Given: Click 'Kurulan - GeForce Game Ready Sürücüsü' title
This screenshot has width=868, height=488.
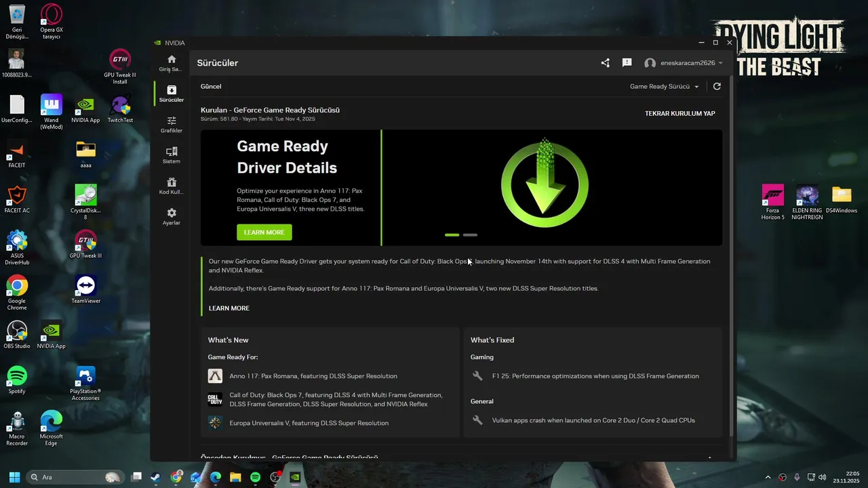Looking at the screenshot, I should 270,110.
